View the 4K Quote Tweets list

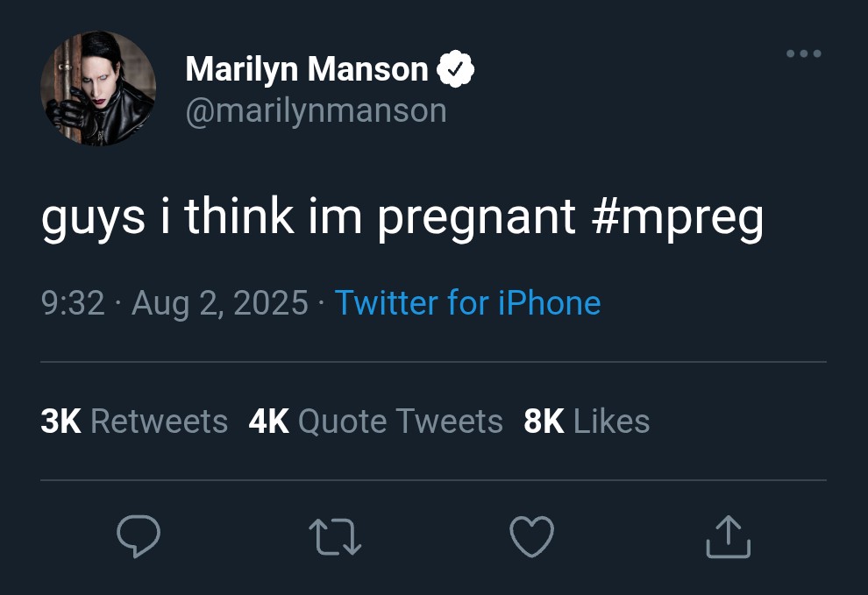375,421
